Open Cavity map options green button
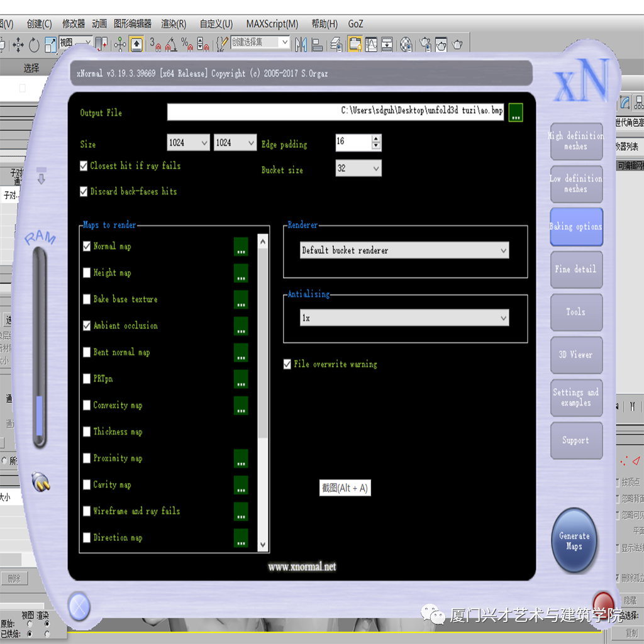644x644 pixels. pos(241,485)
